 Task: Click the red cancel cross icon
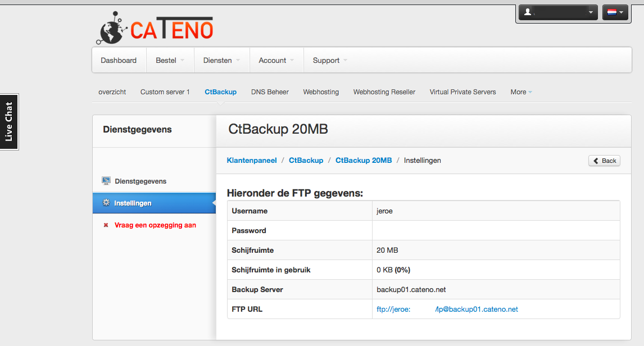(106, 225)
